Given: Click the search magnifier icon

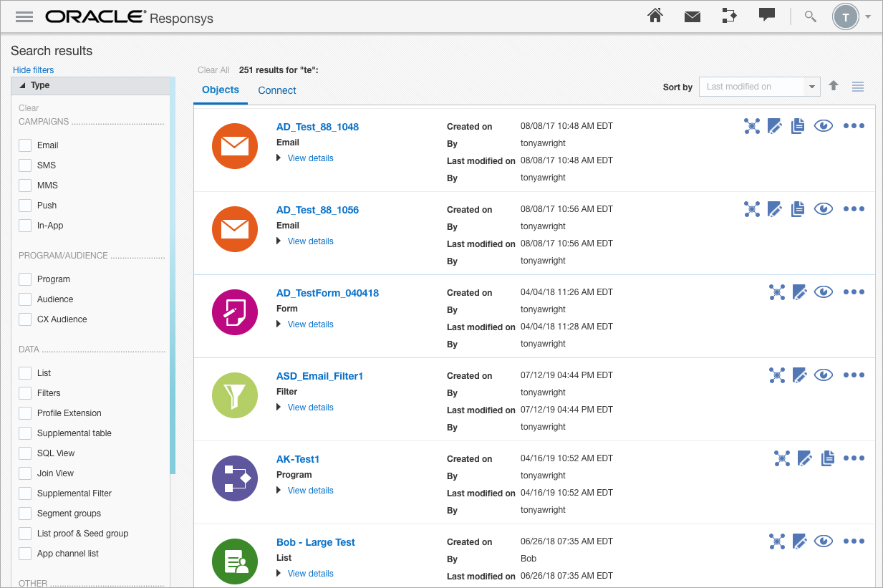Looking at the screenshot, I should point(810,16).
